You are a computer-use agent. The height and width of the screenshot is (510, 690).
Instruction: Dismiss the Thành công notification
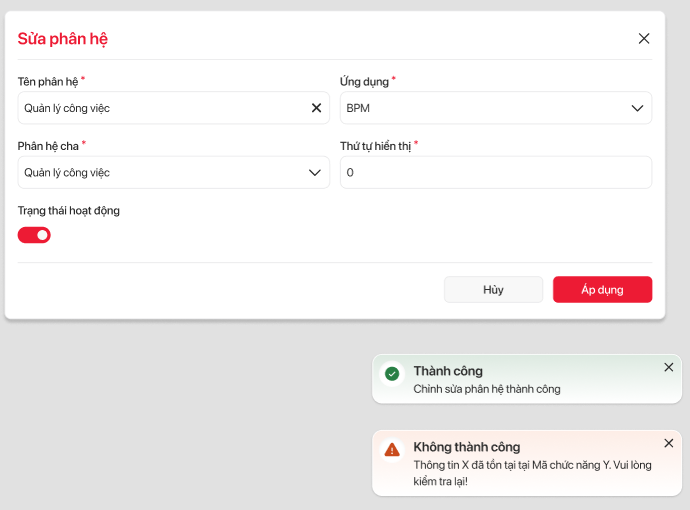click(x=669, y=367)
